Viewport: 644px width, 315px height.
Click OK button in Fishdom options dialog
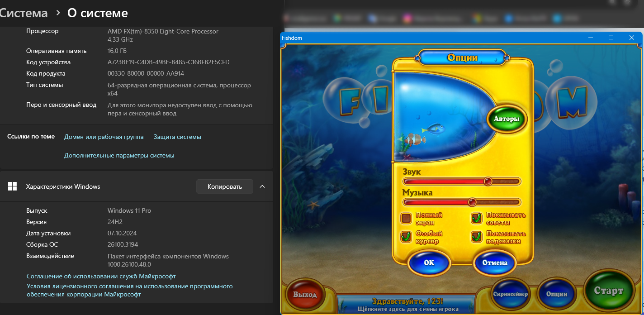429,263
